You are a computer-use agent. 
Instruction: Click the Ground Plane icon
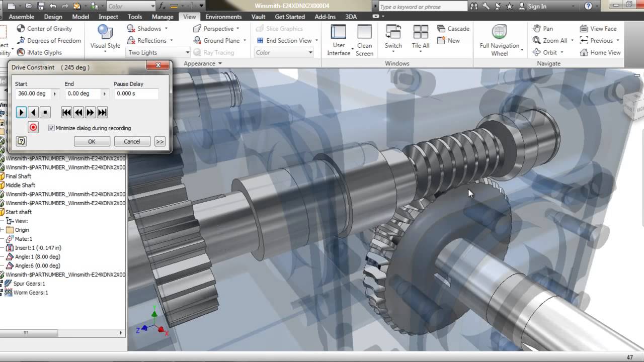(197, 41)
